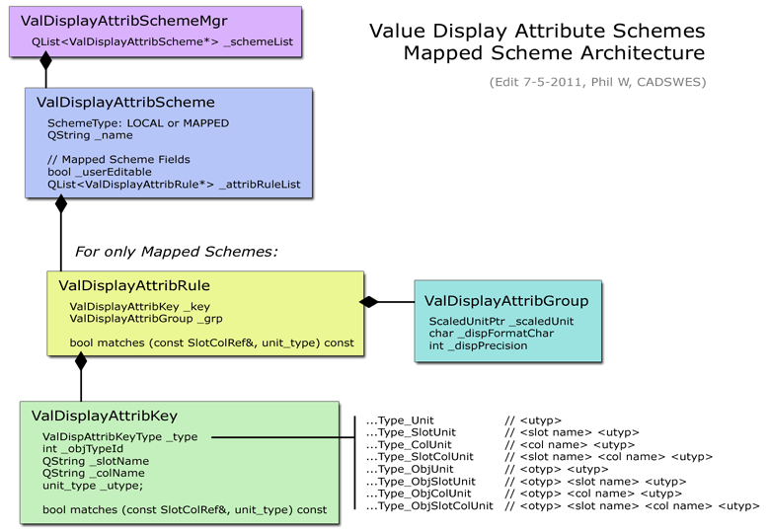This screenshot has width=770, height=532.
Task: Select the ScaledUnitPtr _scaledUnit field
Action: coord(500,322)
